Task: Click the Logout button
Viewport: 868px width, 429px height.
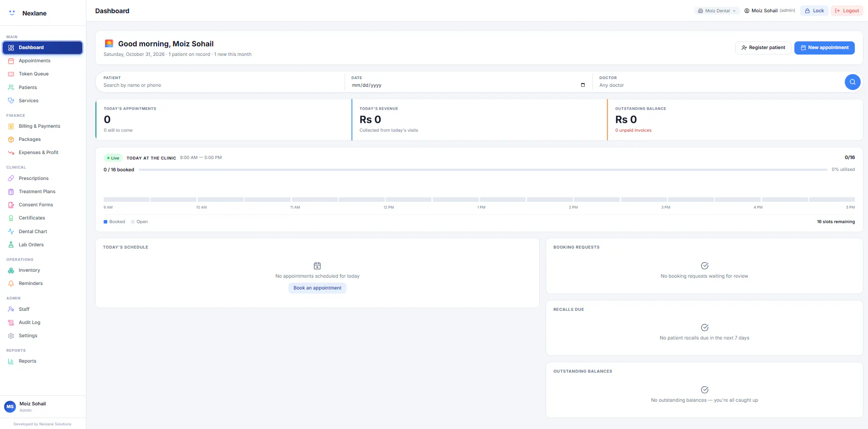Action: coord(847,11)
